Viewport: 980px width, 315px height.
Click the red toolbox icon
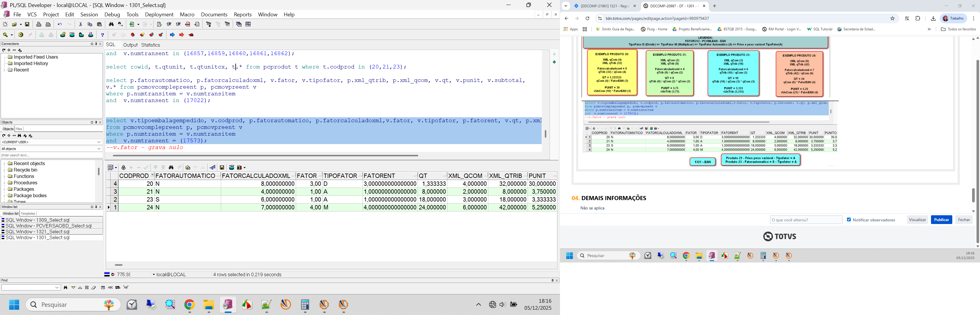click(191, 35)
